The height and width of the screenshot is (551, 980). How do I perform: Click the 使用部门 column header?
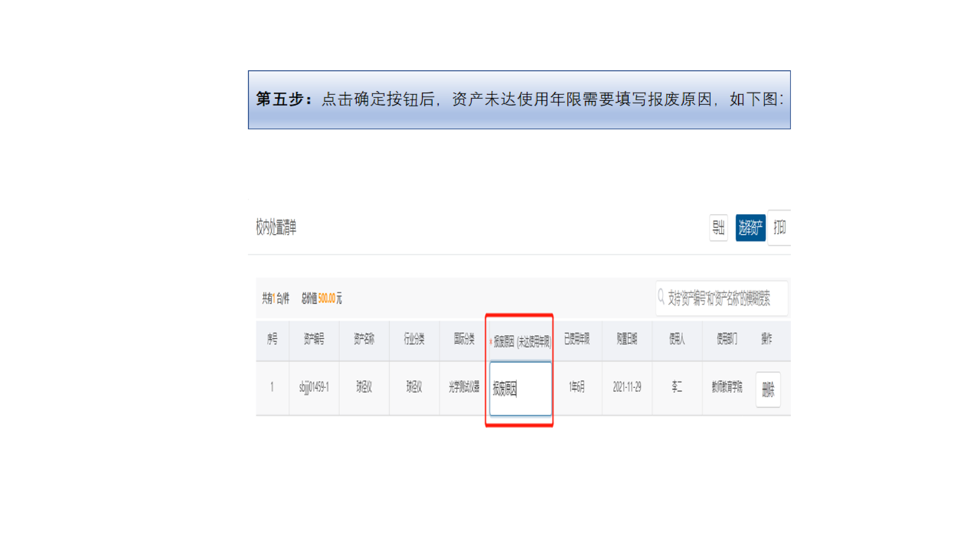[727, 338]
